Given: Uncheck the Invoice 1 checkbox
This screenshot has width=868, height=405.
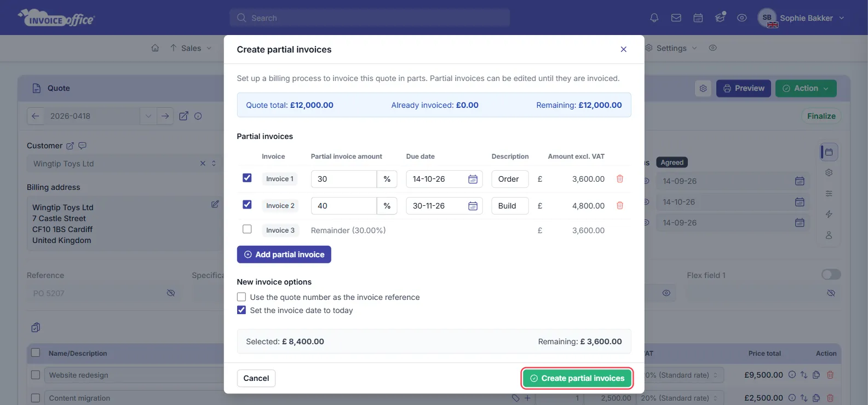Looking at the screenshot, I should pyautogui.click(x=247, y=178).
